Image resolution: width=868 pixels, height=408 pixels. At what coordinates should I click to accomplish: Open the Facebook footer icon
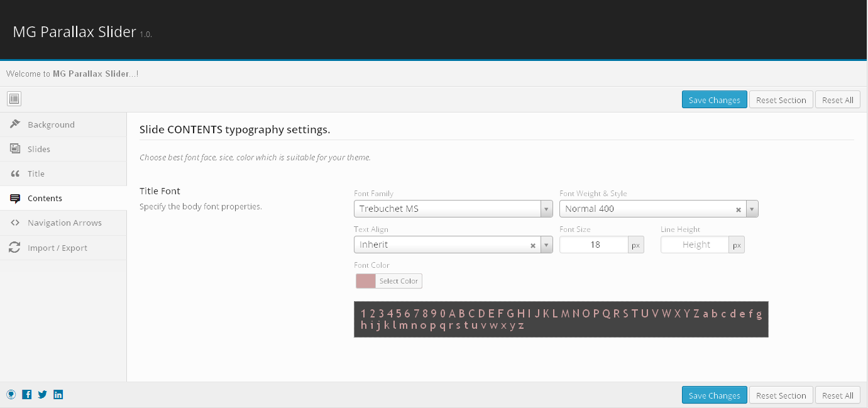pos(27,395)
